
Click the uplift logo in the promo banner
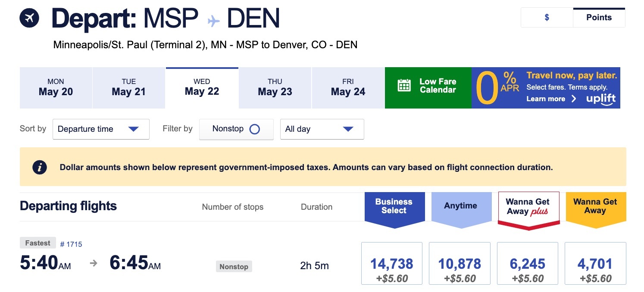pos(601,99)
